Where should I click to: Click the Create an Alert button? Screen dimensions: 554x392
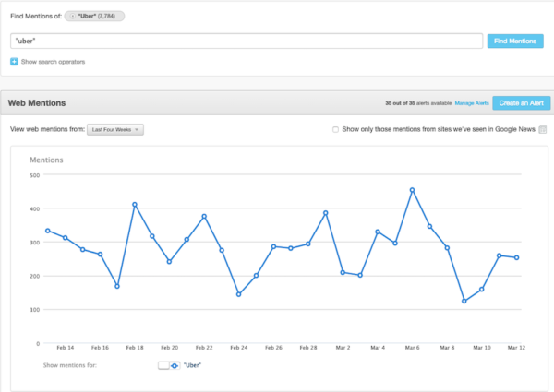tap(520, 103)
